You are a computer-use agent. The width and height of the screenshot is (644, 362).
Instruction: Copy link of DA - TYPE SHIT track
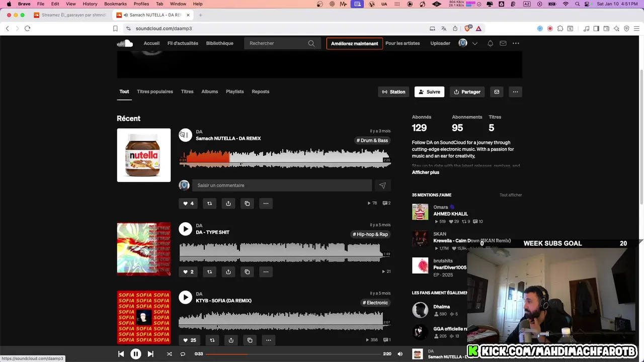coord(247,271)
